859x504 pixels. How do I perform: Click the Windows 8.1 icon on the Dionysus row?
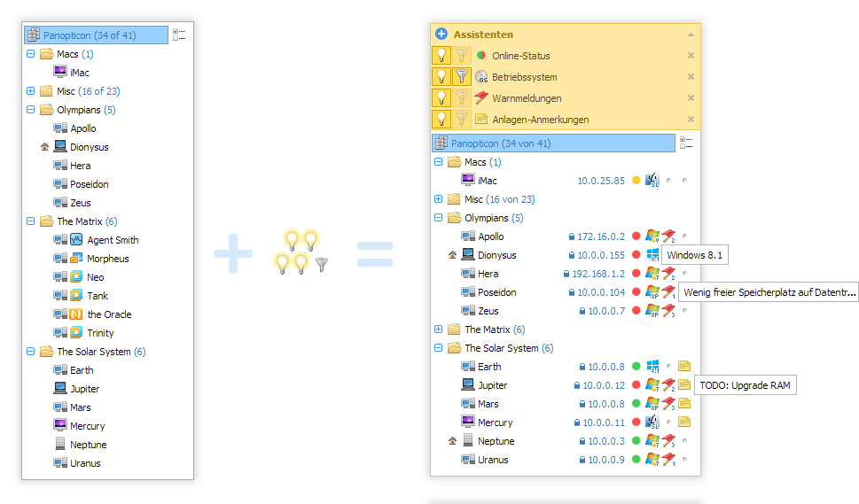pos(653,255)
